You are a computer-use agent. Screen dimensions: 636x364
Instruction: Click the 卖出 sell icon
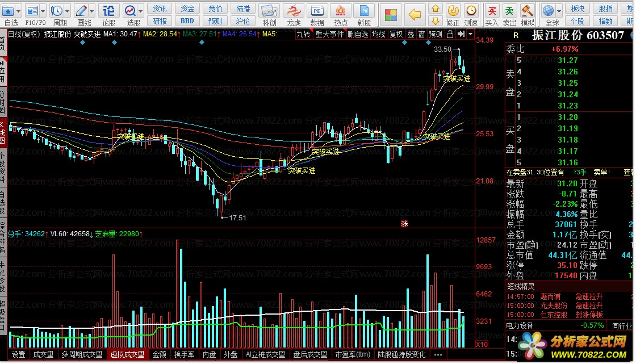(509, 11)
